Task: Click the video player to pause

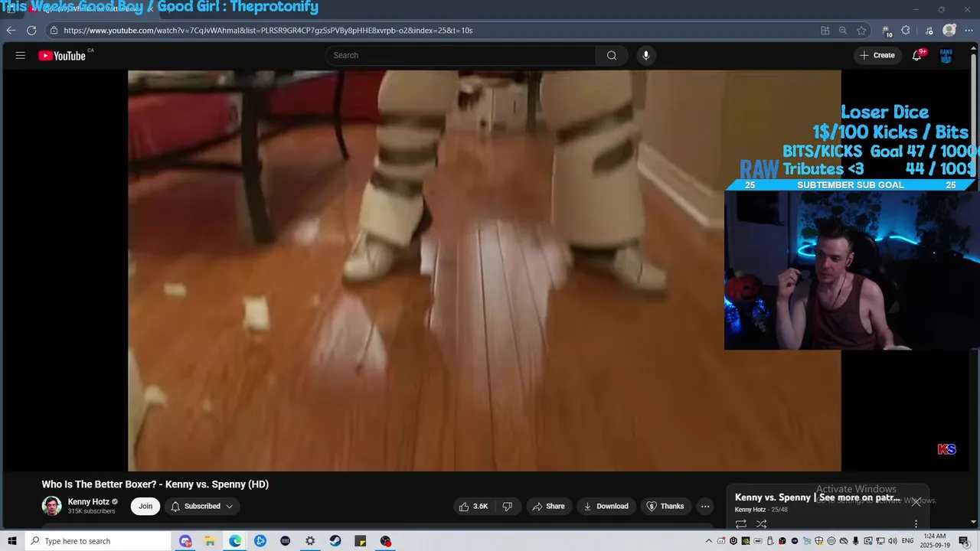Action: click(484, 270)
